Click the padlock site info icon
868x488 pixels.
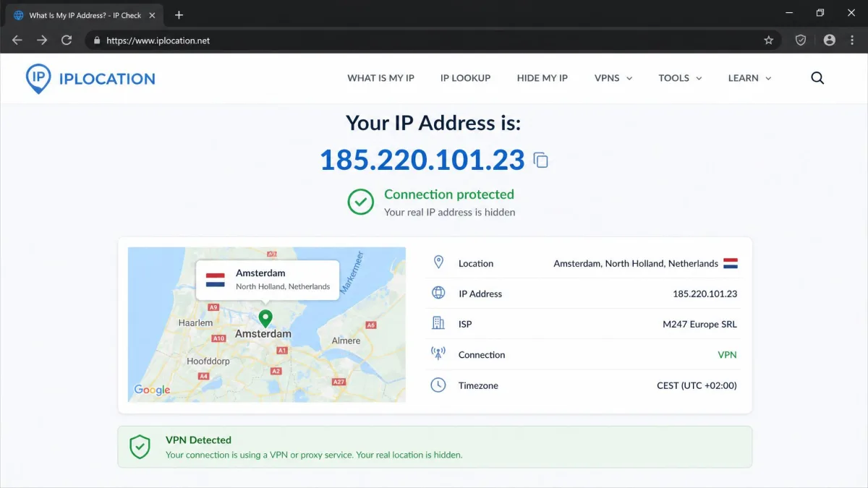pos(96,40)
